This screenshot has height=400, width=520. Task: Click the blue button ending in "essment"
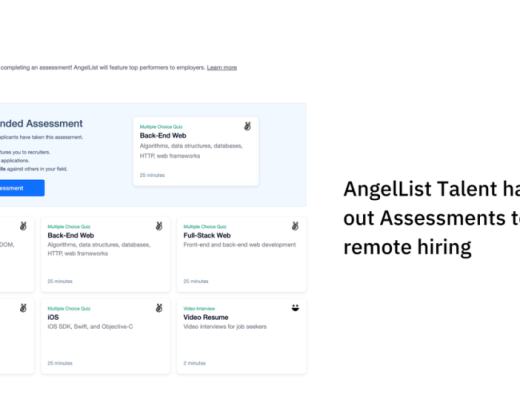click(22, 188)
